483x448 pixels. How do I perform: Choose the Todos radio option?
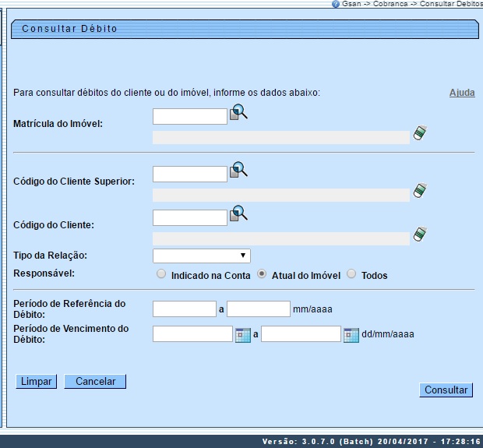(x=351, y=274)
